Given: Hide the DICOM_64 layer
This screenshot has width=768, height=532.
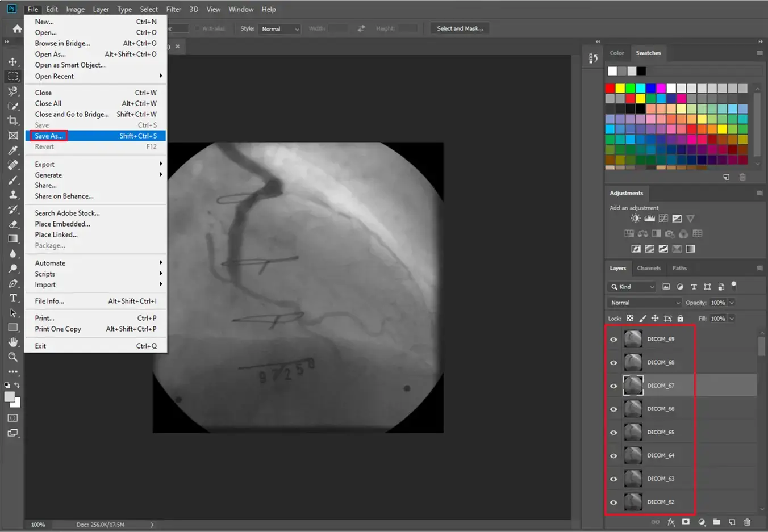Looking at the screenshot, I should coord(613,456).
